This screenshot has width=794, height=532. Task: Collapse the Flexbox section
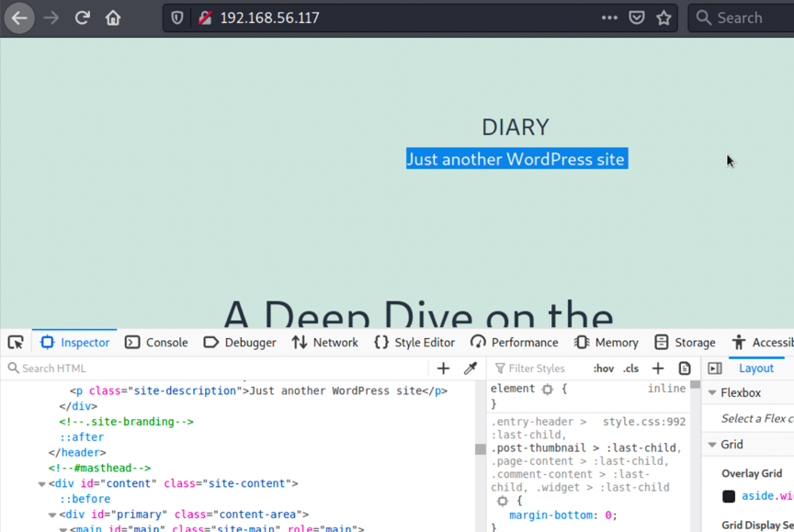tap(712, 393)
